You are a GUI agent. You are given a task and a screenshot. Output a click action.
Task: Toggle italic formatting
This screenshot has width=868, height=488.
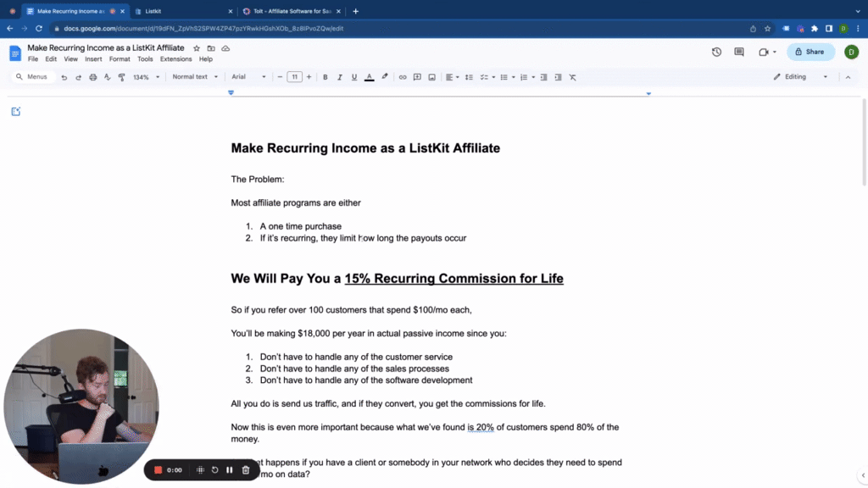click(x=340, y=77)
